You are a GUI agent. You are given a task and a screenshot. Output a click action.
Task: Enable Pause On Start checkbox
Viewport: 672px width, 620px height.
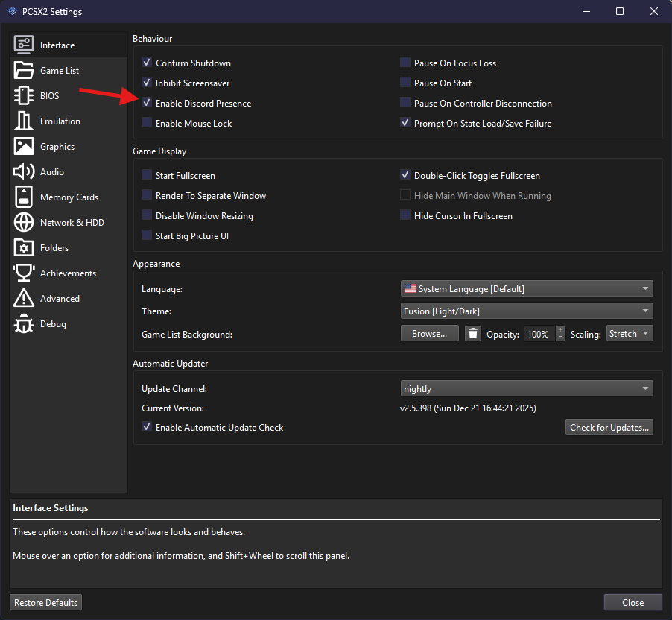[x=405, y=82]
